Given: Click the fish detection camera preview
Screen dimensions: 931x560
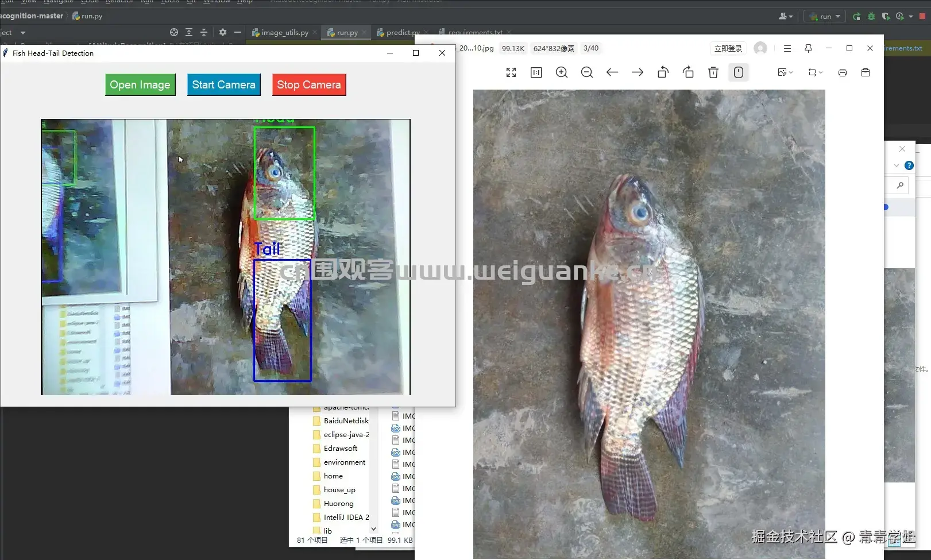Looking at the screenshot, I should (226, 257).
